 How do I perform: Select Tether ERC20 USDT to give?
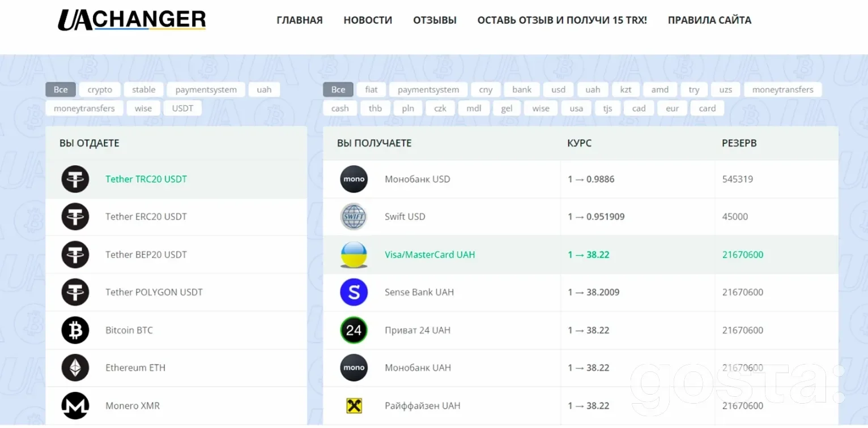coord(176,216)
